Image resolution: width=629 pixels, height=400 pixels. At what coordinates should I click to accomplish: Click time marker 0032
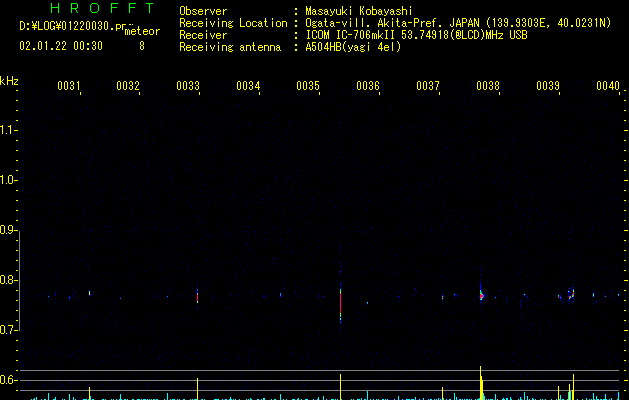(x=128, y=85)
